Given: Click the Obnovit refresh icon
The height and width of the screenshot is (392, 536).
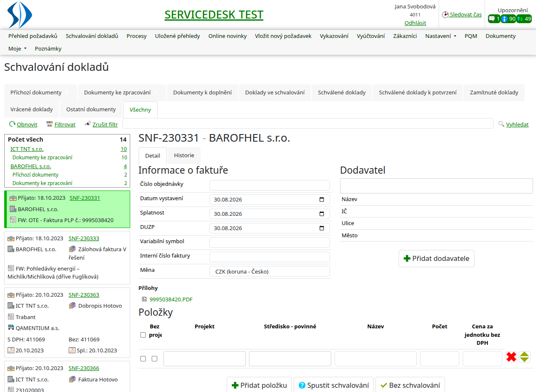Looking at the screenshot, I should tap(12, 124).
